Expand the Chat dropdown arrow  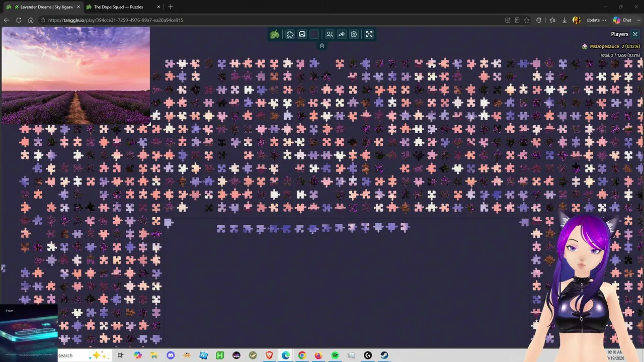click(637, 20)
